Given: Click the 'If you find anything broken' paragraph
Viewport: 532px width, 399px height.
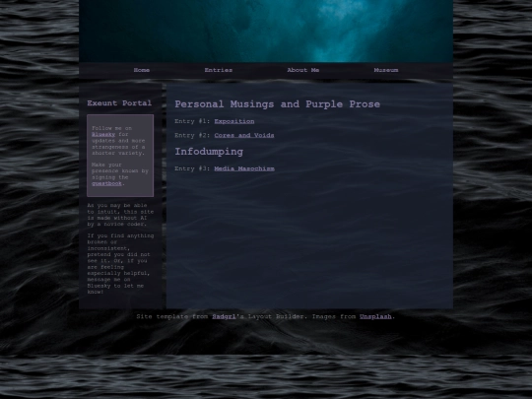Looking at the screenshot, I should [x=120, y=264].
